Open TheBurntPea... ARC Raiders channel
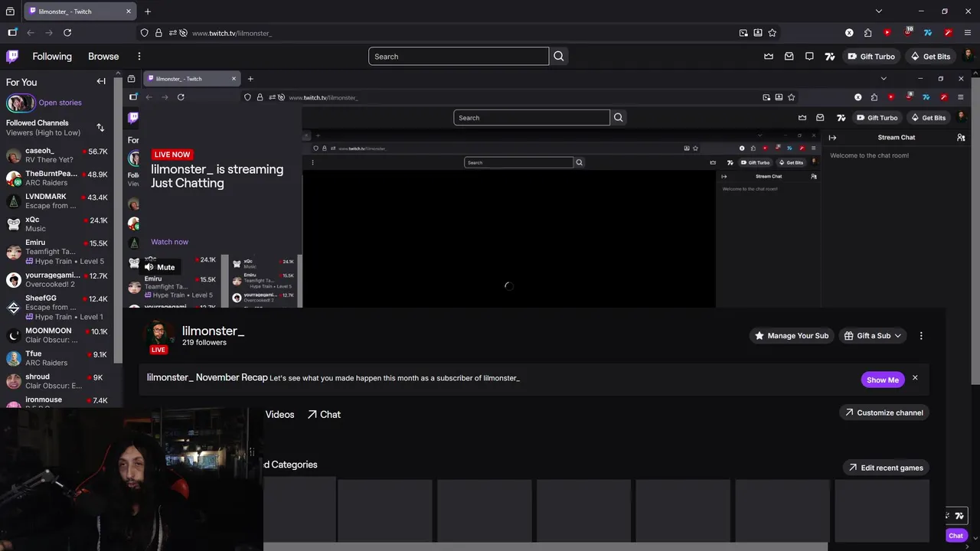This screenshot has width=980, height=551. (57, 178)
